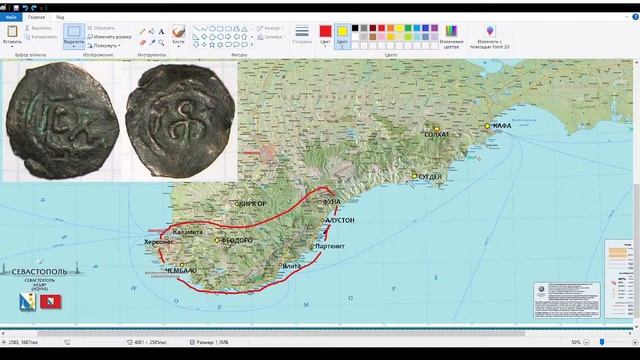Choose the Oval shape
640x360 pixels.
pos(212,29)
